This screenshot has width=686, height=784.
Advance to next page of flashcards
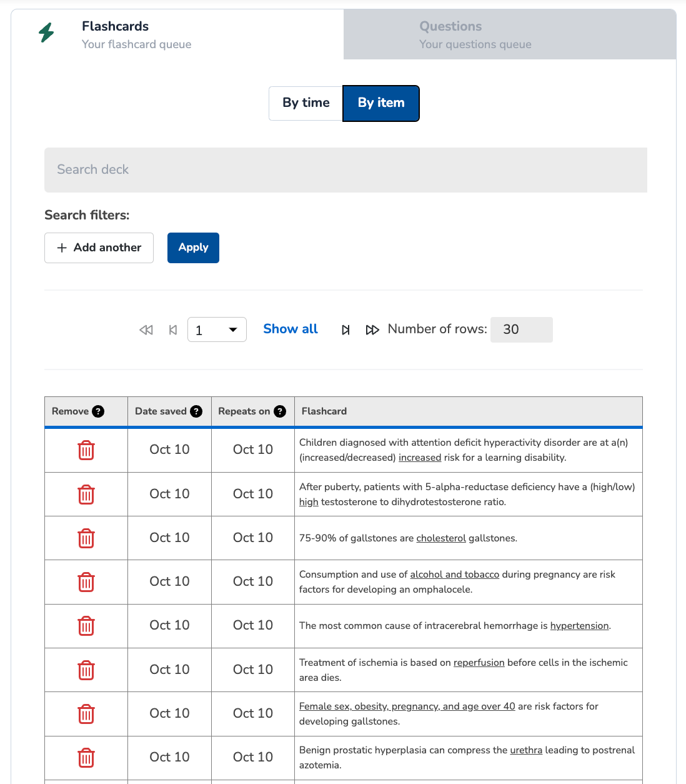(345, 330)
